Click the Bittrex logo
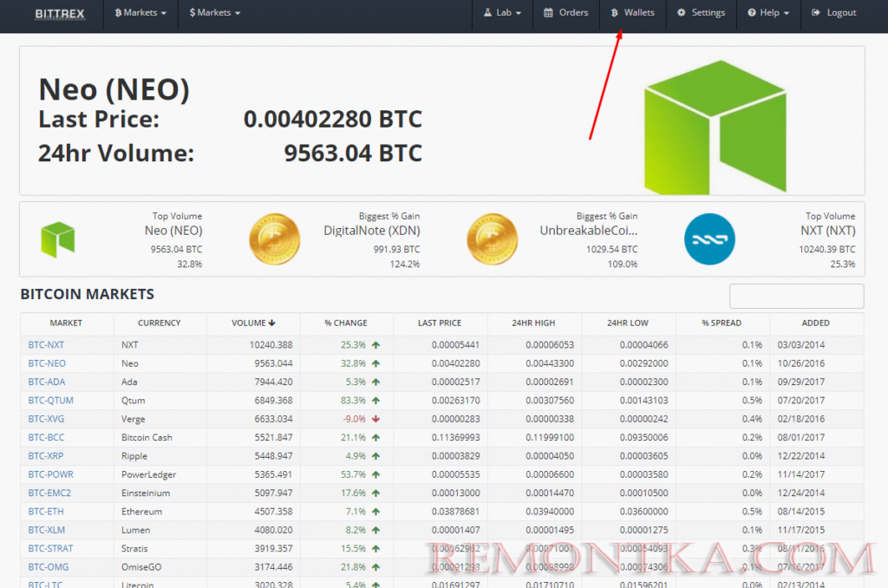The width and height of the screenshot is (888, 588). coord(60,14)
